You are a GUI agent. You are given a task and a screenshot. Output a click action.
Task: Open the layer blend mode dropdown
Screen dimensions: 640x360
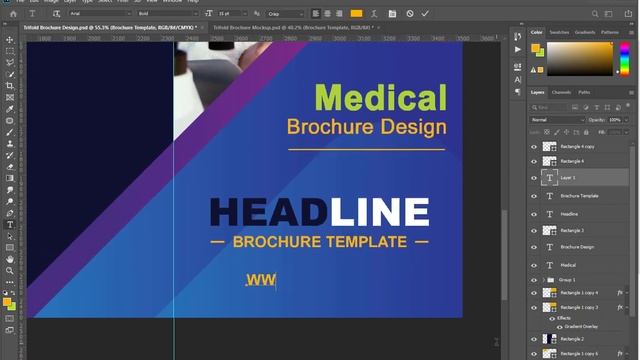coord(558,120)
